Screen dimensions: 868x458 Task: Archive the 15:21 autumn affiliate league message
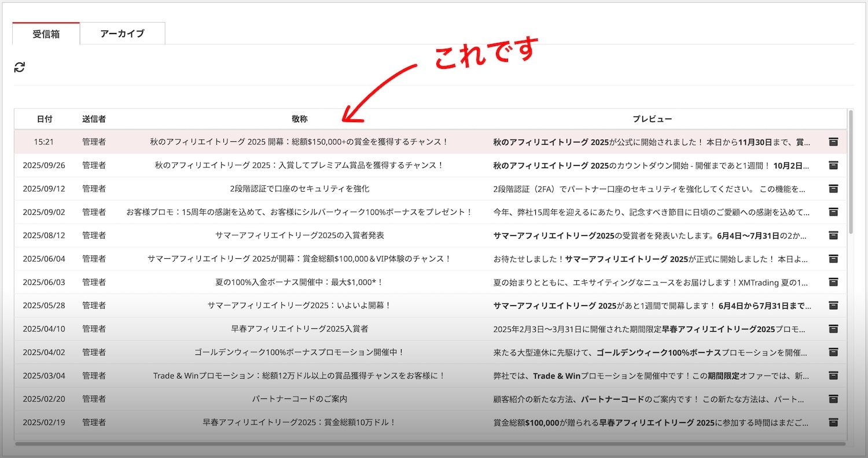pyautogui.click(x=833, y=142)
